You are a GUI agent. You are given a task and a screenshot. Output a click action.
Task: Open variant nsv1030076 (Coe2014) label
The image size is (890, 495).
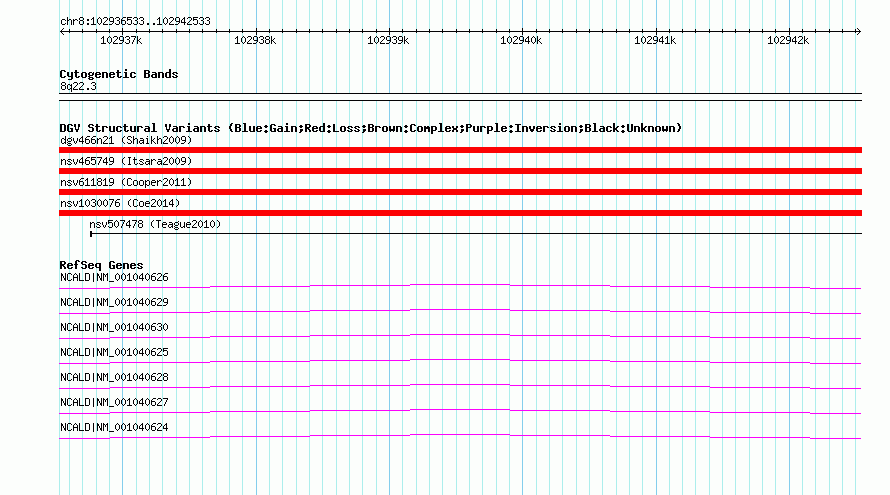120,203
